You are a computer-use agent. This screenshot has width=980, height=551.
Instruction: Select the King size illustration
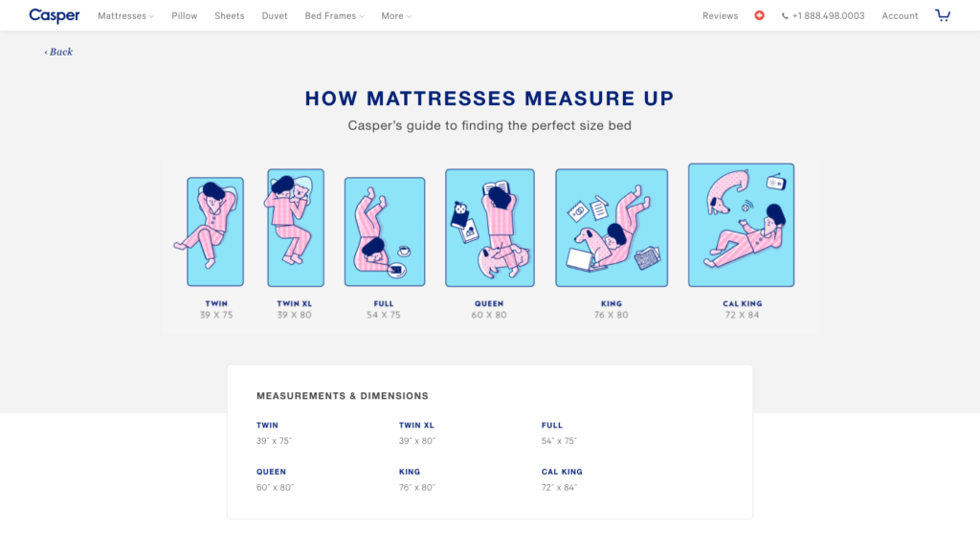[612, 228]
